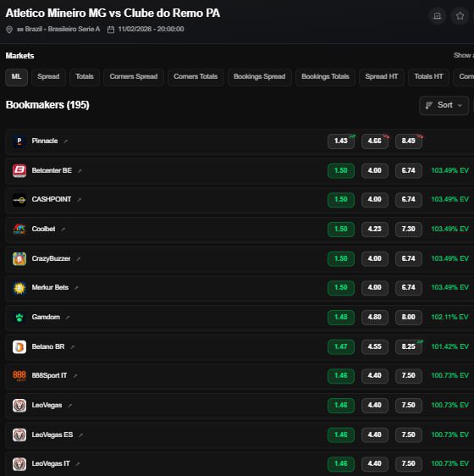
Task: Click Coolbet 103.49% EV value
Action: point(450,230)
